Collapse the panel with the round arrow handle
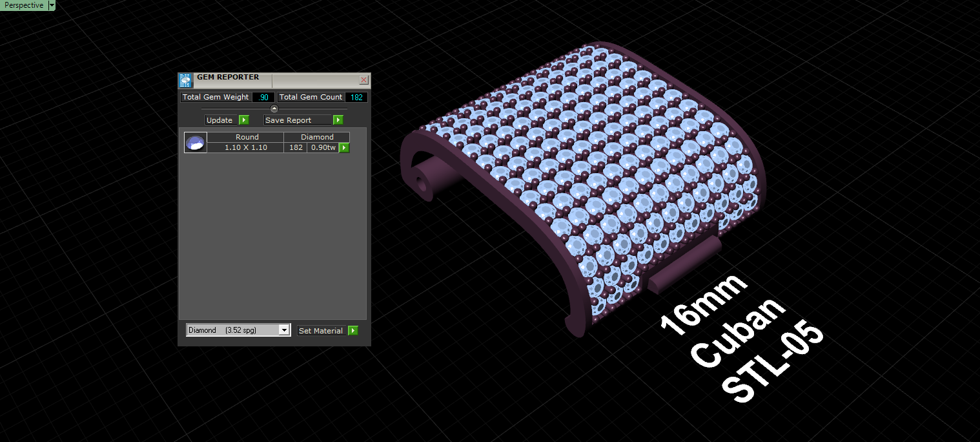Image resolution: width=980 pixels, height=442 pixels. (274, 109)
